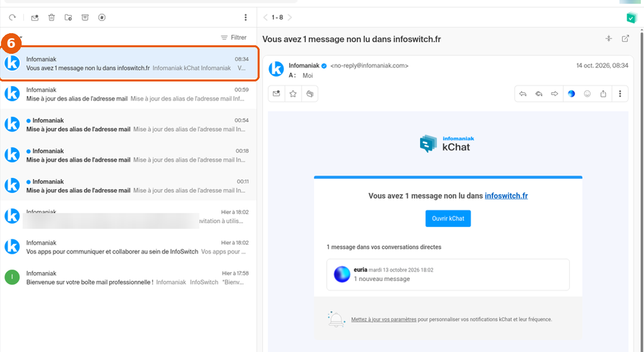The width and height of the screenshot is (644, 352).
Task: Click the infomaniak kChat logo in email
Action: pos(447,144)
